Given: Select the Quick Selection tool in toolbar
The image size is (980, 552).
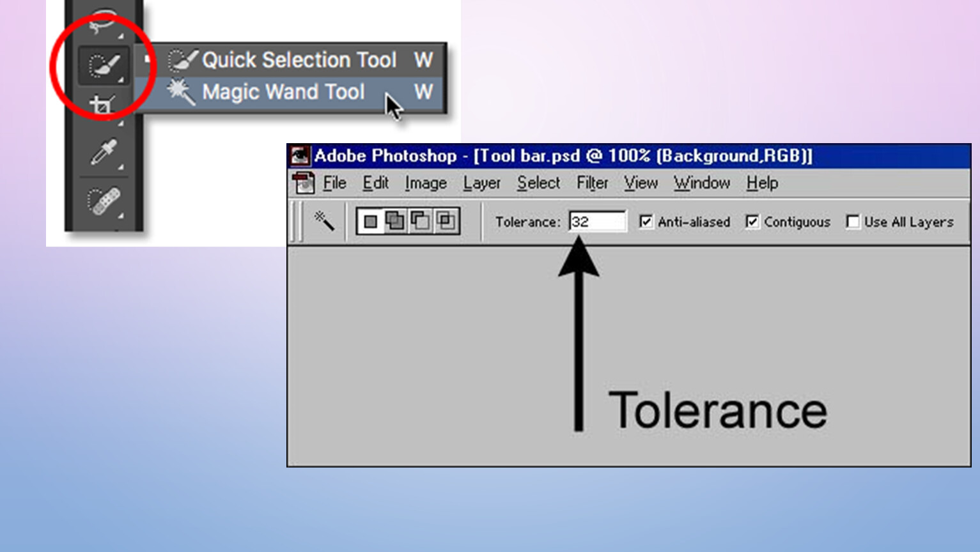Looking at the screenshot, I should click(104, 65).
